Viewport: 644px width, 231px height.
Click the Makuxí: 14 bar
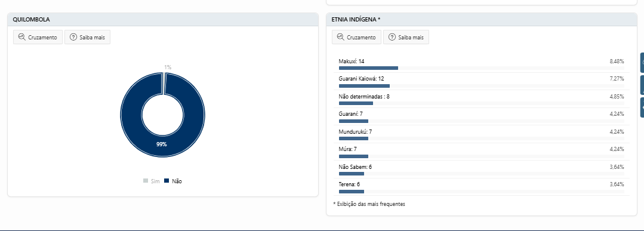click(368, 68)
